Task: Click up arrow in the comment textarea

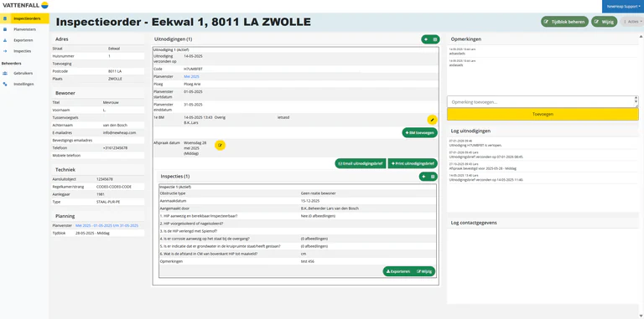Action: click(x=636, y=99)
